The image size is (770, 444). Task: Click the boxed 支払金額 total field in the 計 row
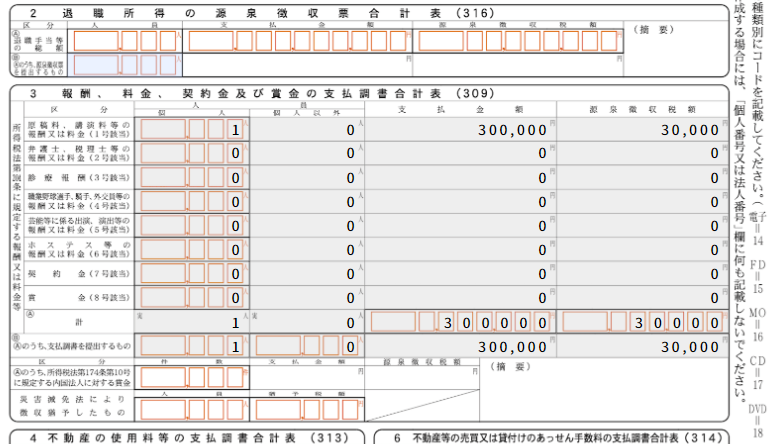coord(461,322)
